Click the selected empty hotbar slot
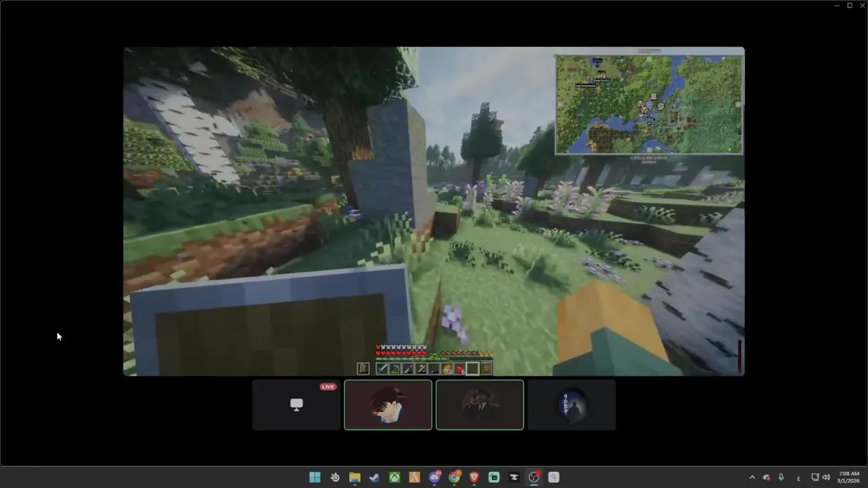Screen dimensions: 868x488 (x=473, y=368)
